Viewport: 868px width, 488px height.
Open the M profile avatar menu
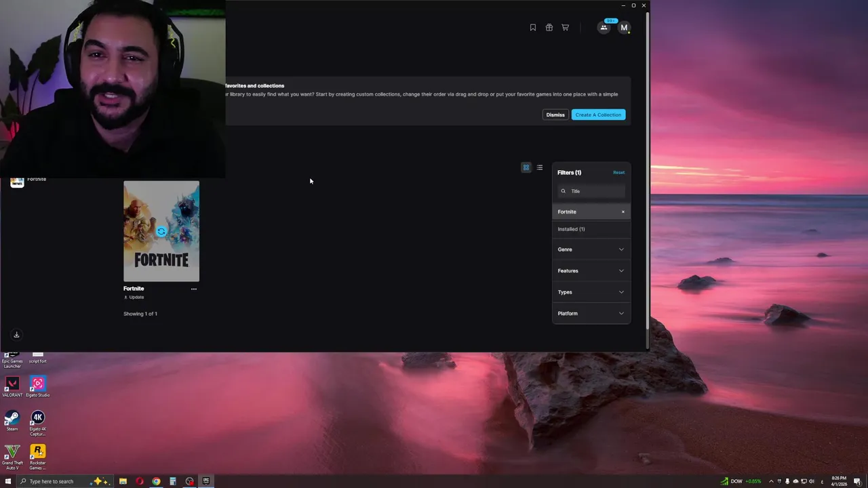tap(624, 28)
